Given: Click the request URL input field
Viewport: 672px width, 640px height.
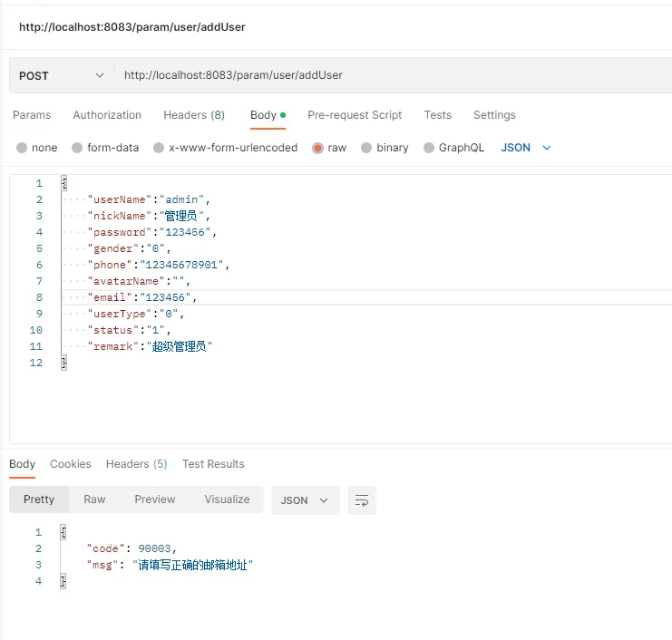Looking at the screenshot, I should (x=390, y=75).
